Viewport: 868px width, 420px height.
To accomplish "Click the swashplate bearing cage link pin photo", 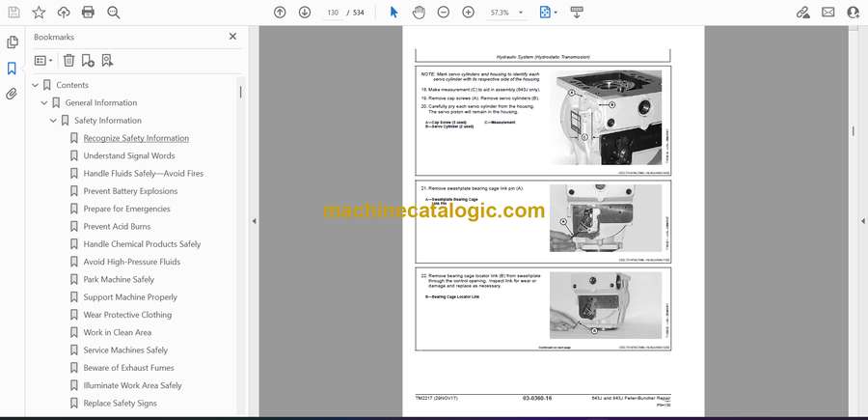I will 605,218.
